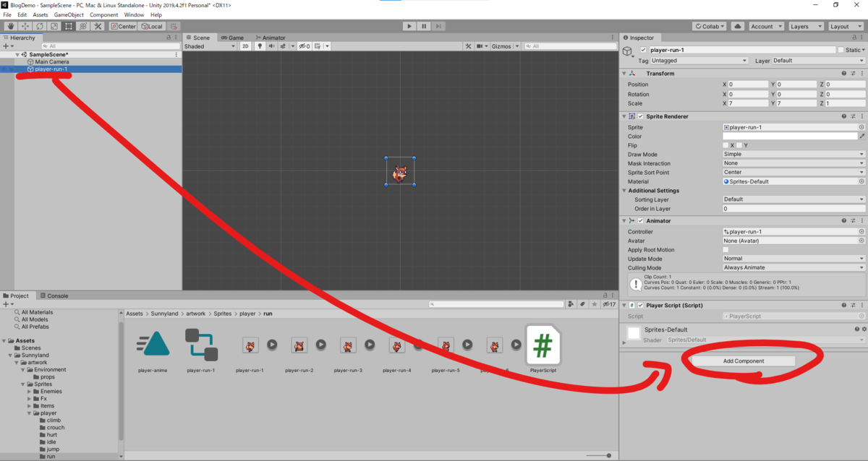This screenshot has width=868, height=461.
Task: Select player-run-1 animator controller asset
Action: pos(201,344)
